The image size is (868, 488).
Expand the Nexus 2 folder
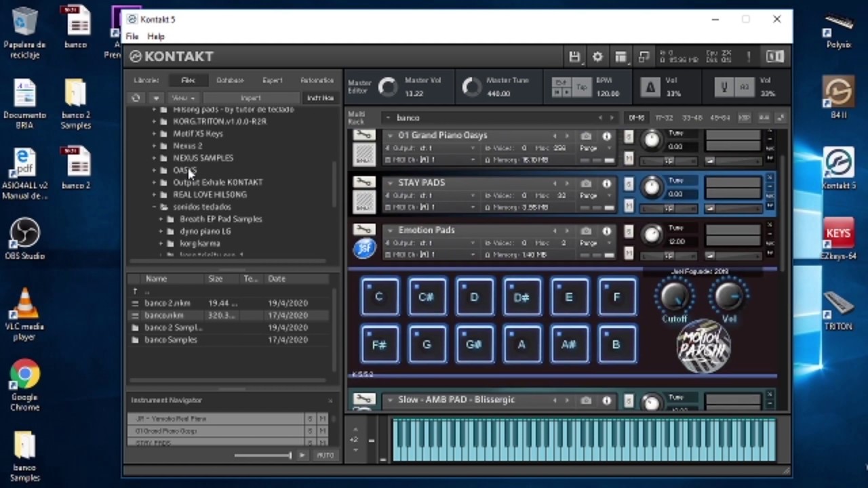tap(155, 146)
